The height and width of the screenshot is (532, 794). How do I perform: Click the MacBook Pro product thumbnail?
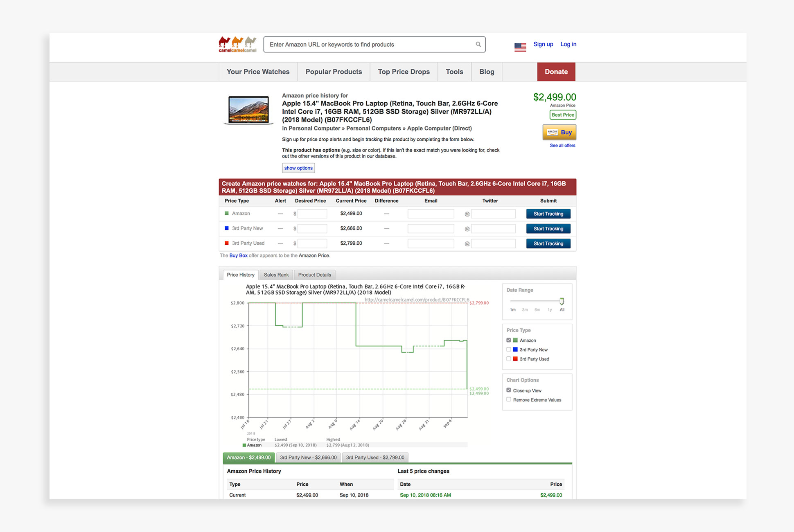tap(248, 110)
